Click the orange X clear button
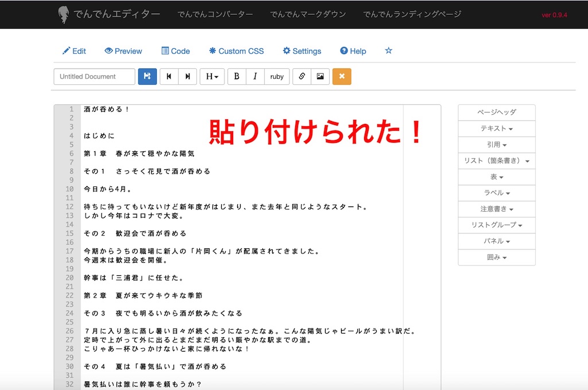Image resolution: width=588 pixels, height=390 pixels. tap(342, 76)
